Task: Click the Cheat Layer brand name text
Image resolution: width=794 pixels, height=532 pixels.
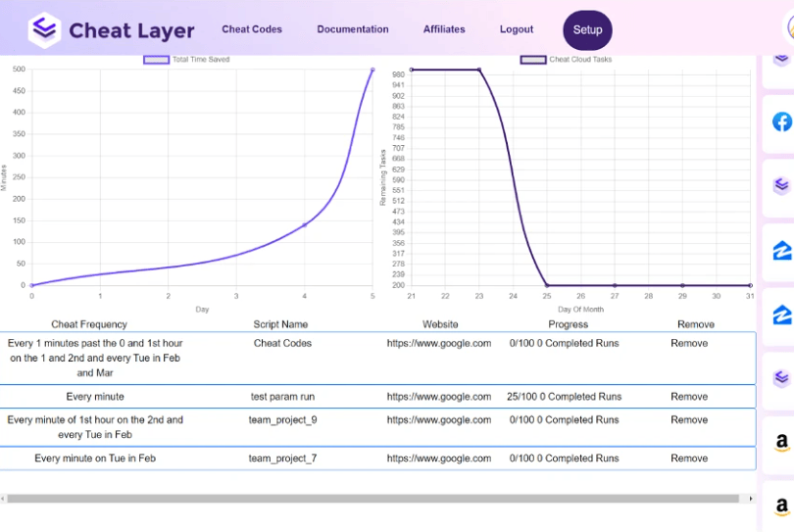Action: coord(131,30)
